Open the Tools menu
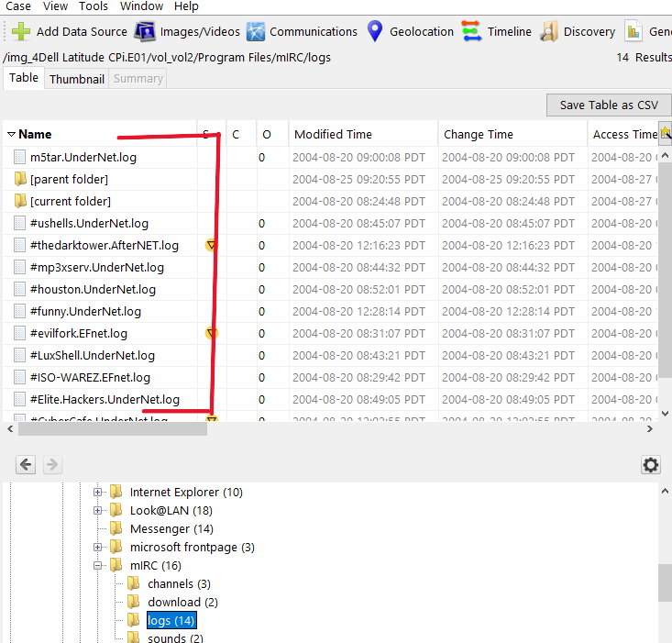 click(93, 6)
